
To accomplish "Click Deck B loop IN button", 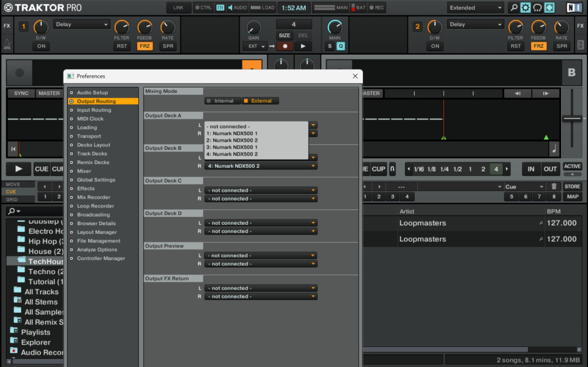I will click(531, 169).
